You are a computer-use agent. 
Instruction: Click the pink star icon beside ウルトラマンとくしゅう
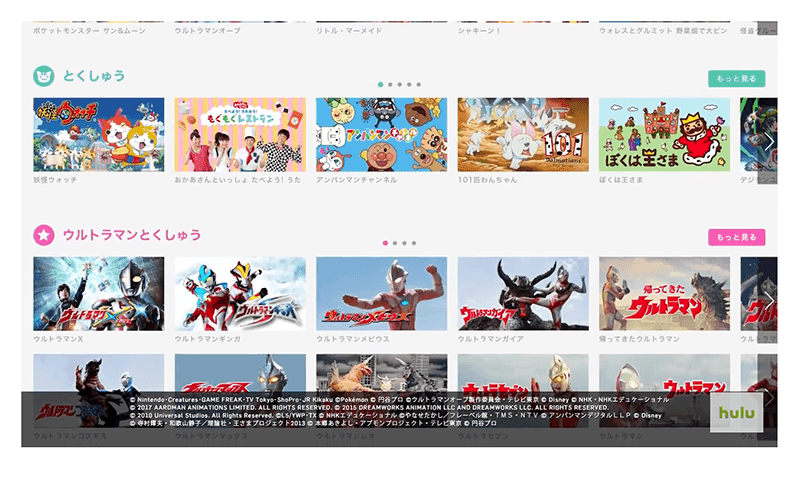coord(44,235)
